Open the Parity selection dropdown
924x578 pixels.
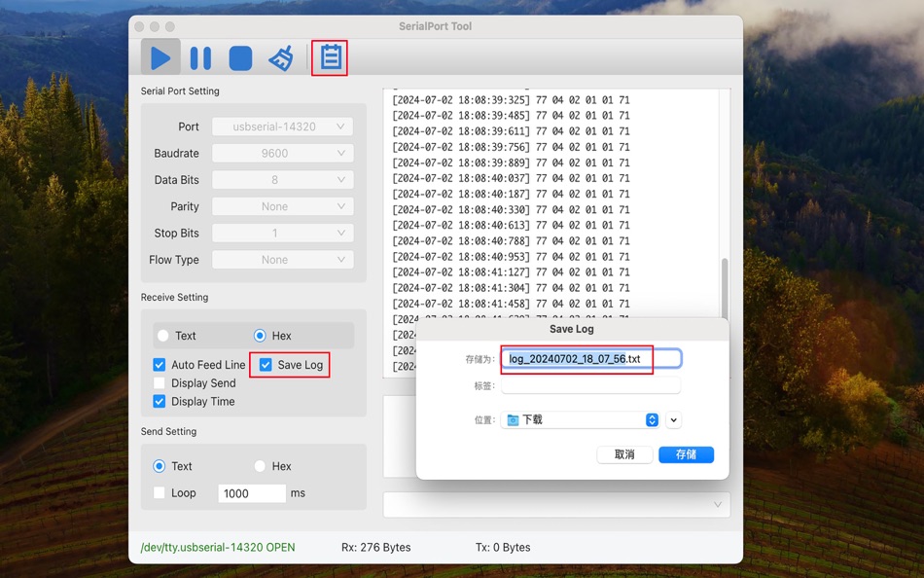point(282,206)
